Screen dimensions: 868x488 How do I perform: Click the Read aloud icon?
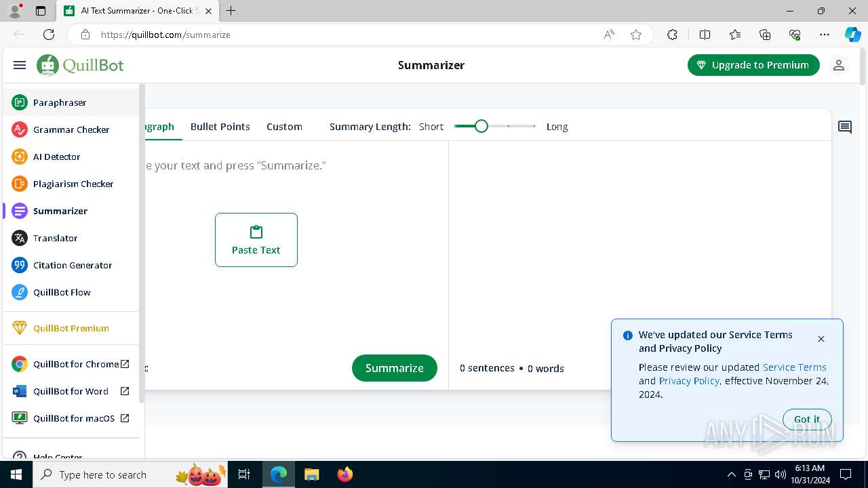click(609, 35)
